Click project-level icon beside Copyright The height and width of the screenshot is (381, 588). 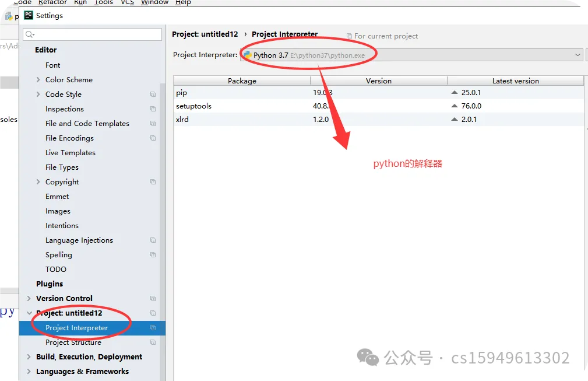coord(153,181)
